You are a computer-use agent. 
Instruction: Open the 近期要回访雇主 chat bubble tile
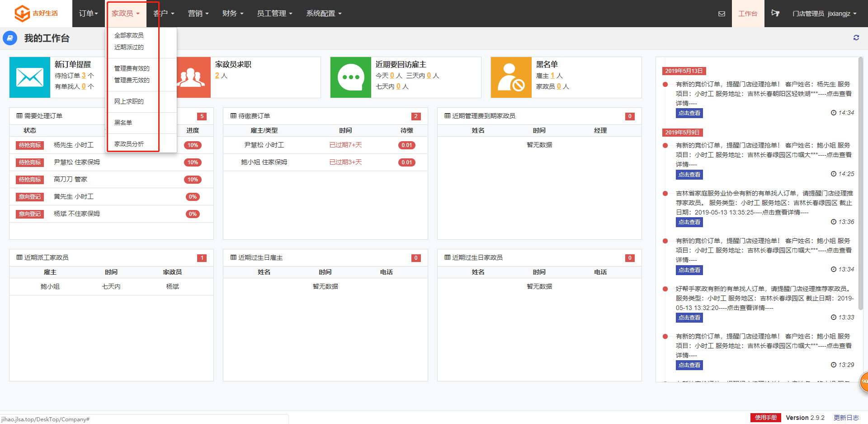[x=351, y=77]
